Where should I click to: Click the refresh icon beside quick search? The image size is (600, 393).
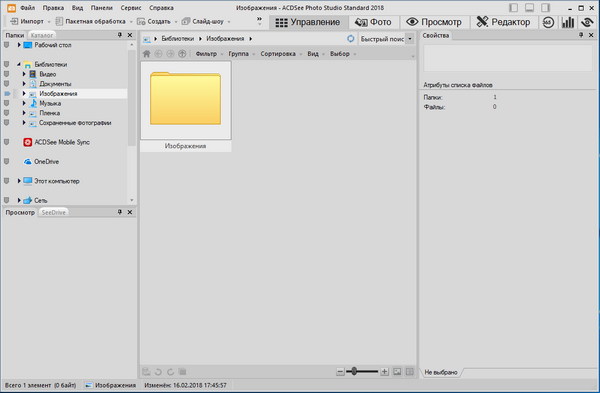(351, 39)
